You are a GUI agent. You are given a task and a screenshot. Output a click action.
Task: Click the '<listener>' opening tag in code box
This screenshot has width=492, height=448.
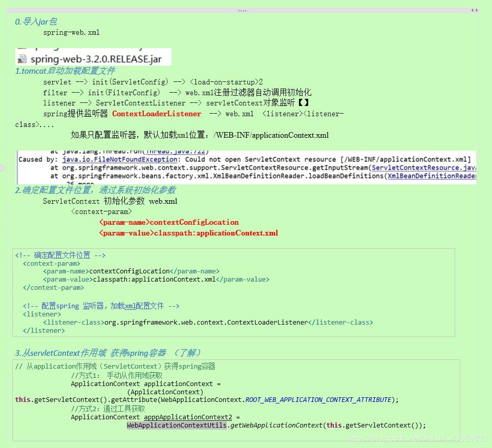[42, 314]
